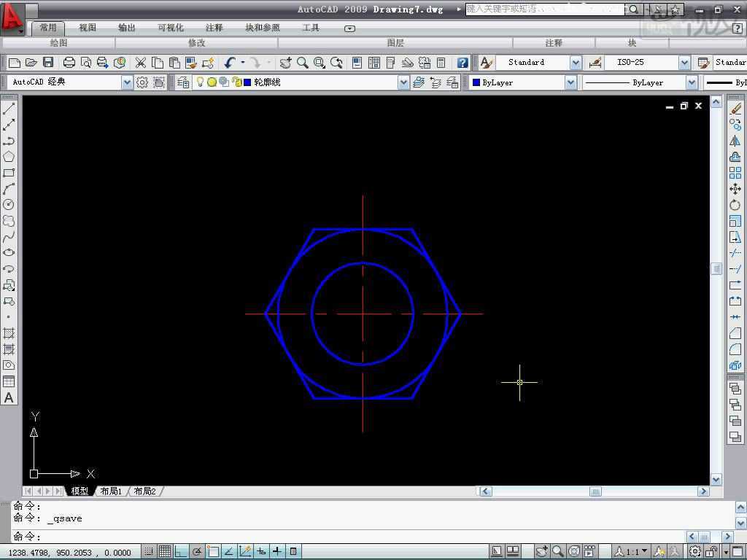Viewport: 747px width, 560px height.
Task: Create a new drawing file
Action: tap(15, 63)
